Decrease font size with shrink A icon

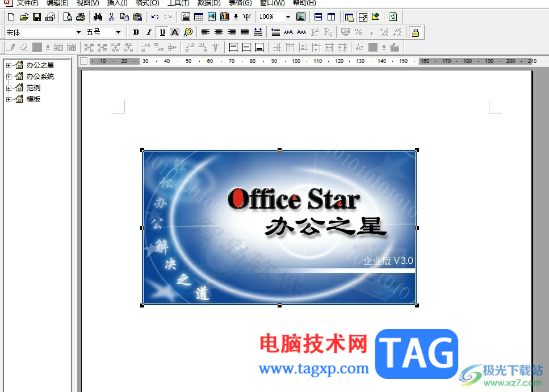pos(301,32)
